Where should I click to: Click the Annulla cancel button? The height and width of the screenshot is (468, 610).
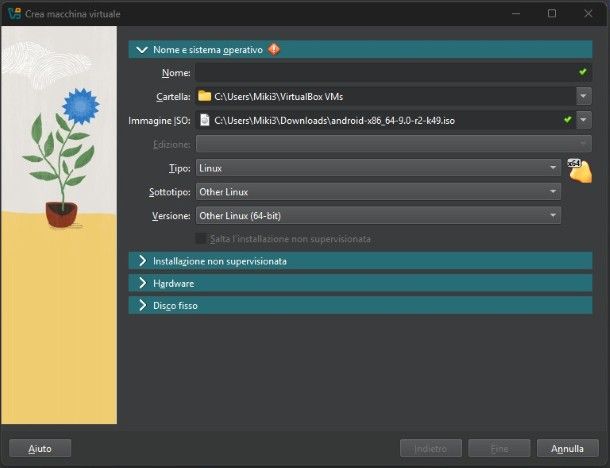(568, 449)
